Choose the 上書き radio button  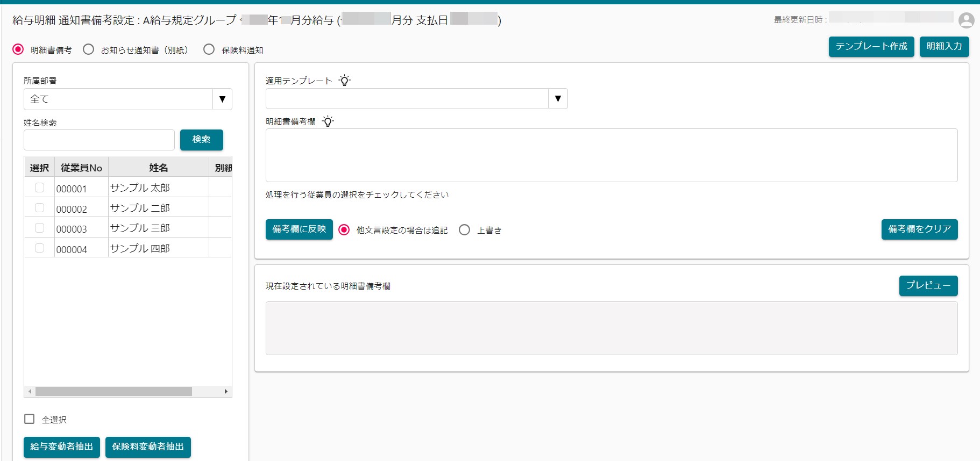click(465, 230)
